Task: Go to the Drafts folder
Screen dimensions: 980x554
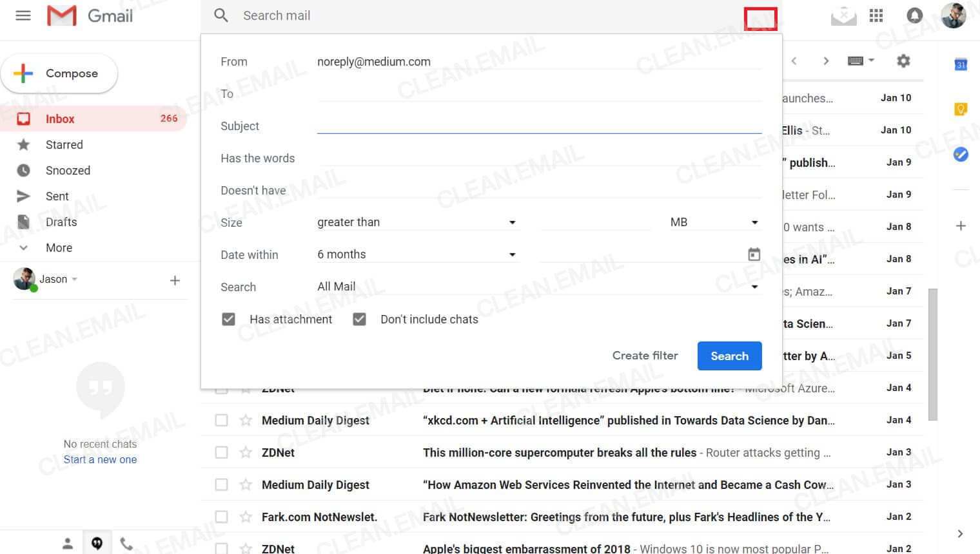Action: 61,222
